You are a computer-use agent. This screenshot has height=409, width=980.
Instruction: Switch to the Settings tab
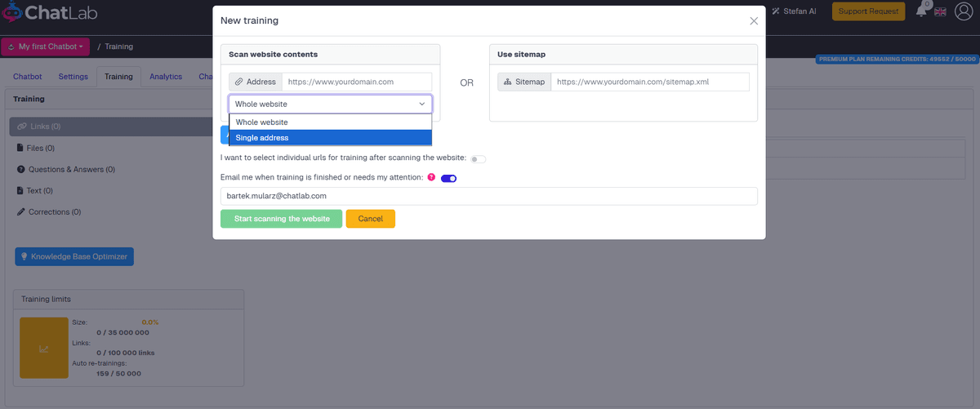pyautogui.click(x=73, y=77)
